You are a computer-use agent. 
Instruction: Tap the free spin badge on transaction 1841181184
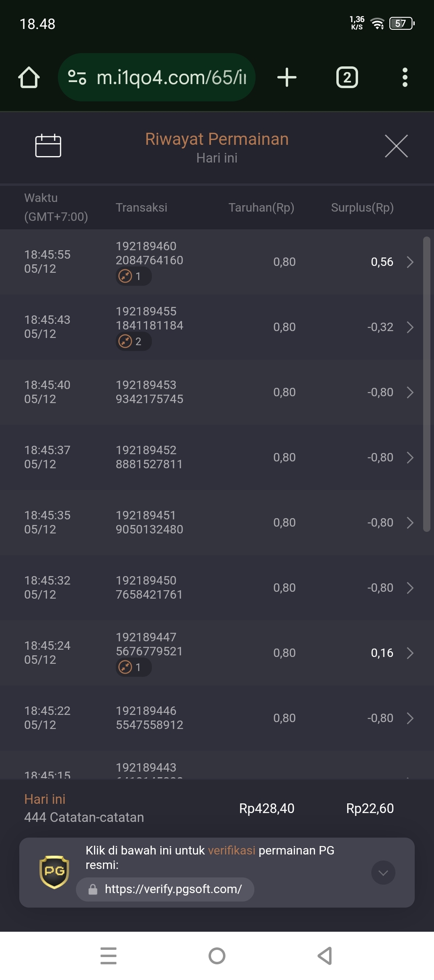point(133,342)
